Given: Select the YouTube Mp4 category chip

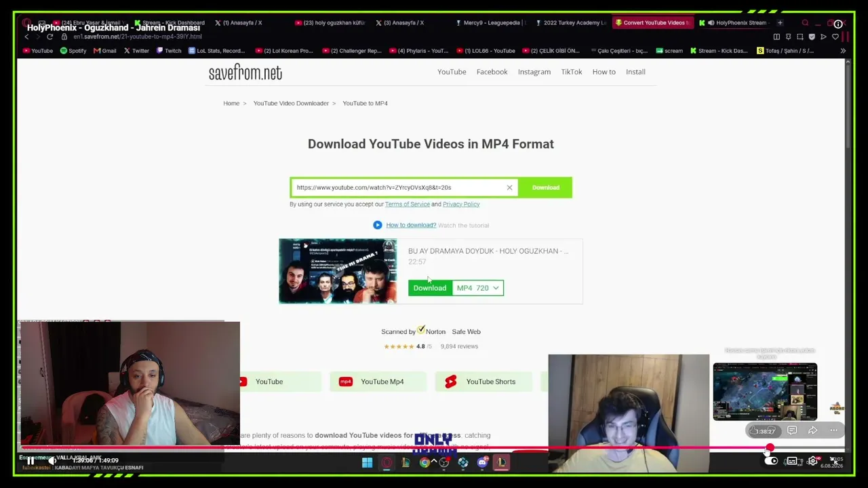Looking at the screenshot, I should 378,382.
